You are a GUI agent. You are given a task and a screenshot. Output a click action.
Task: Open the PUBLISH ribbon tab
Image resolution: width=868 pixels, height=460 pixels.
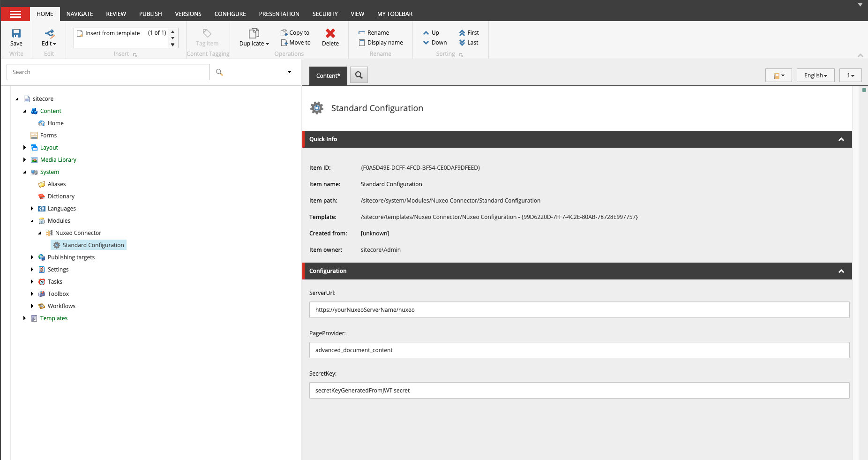tap(150, 14)
